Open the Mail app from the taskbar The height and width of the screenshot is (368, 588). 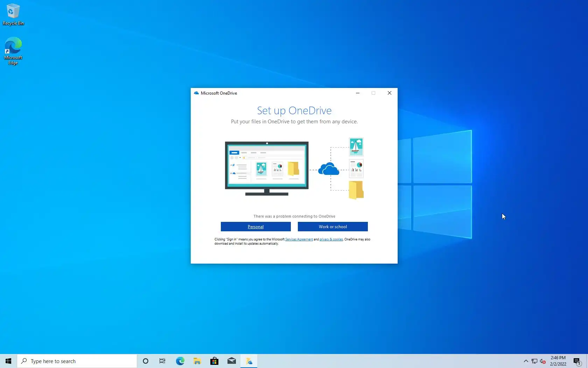point(231,361)
